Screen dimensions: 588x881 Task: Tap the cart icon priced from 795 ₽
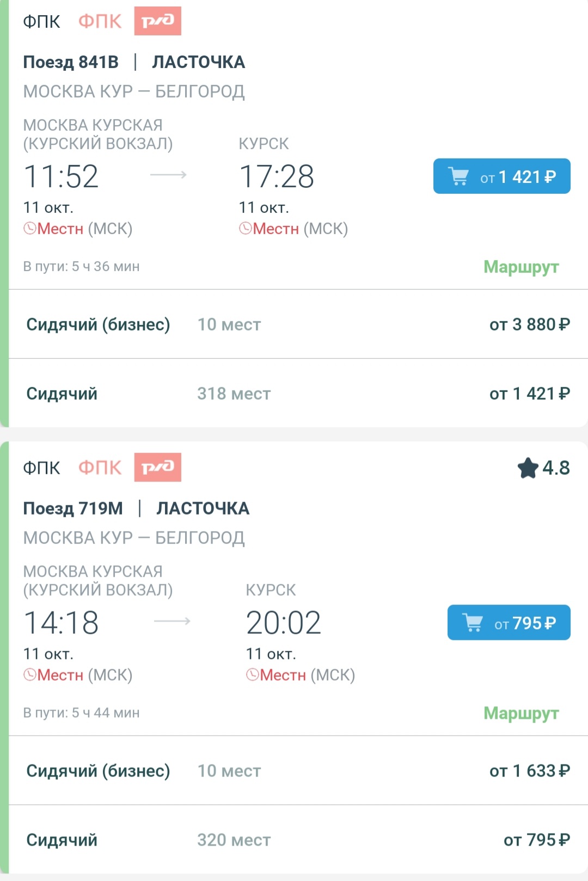pos(473,622)
